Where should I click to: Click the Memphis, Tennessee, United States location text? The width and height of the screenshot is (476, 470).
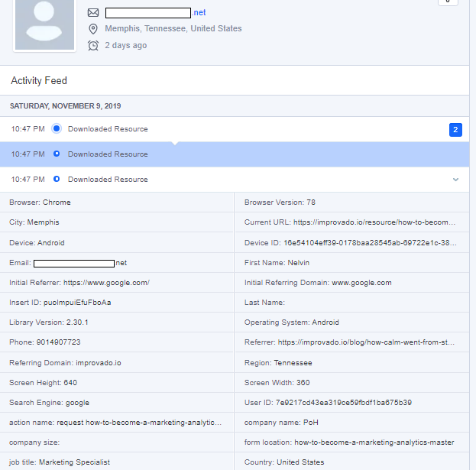pyautogui.click(x=173, y=29)
